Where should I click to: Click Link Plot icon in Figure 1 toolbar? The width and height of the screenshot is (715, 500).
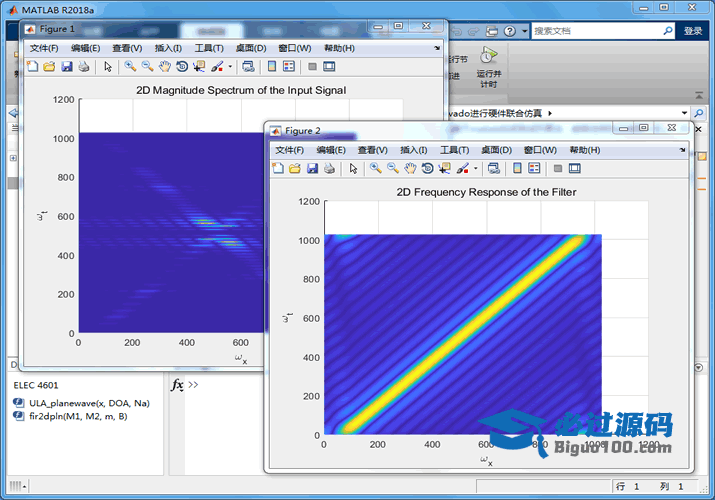pos(248,67)
